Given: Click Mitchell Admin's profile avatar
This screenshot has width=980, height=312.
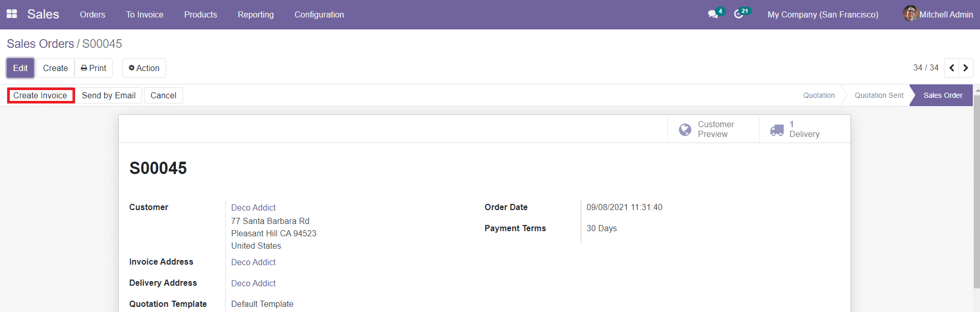Looking at the screenshot, I should [910, 13].
